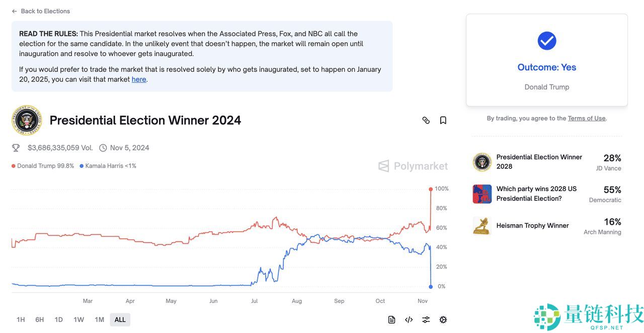Screen dimensions: 644x333
Task: Click the presidential seal market logo
Action: 27,120
